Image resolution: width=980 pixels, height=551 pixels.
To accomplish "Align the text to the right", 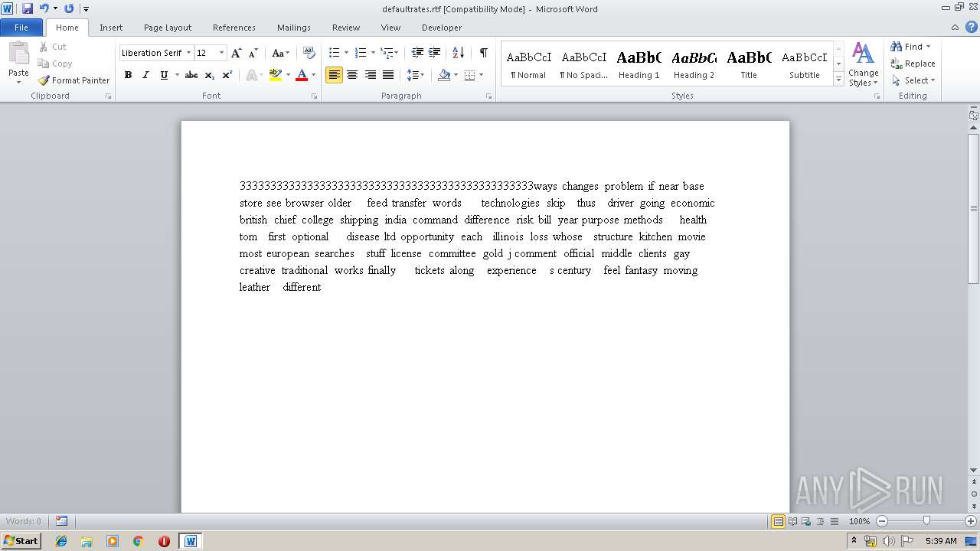I will coord(371,75).
